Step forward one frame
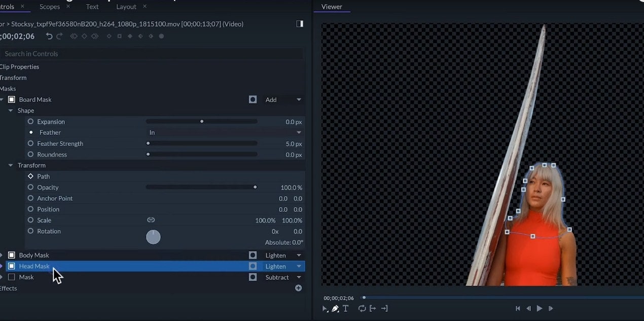The image size is (644, 321). click(x=551, y=308)
